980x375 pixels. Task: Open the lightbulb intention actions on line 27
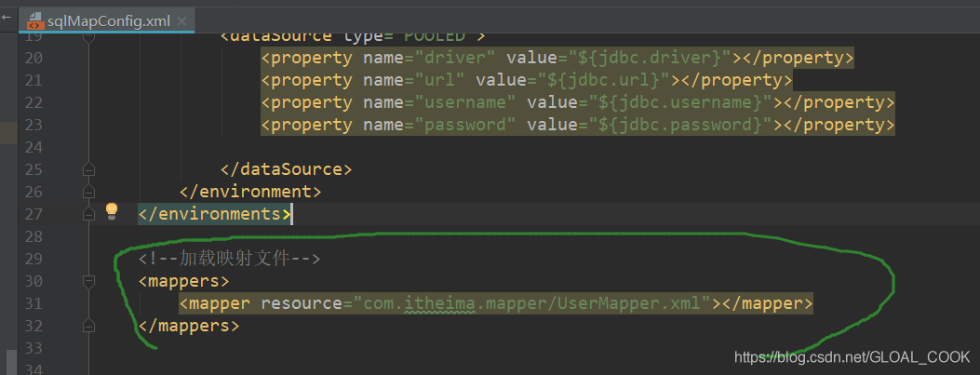pyautogui.click(x=112, y=210)
